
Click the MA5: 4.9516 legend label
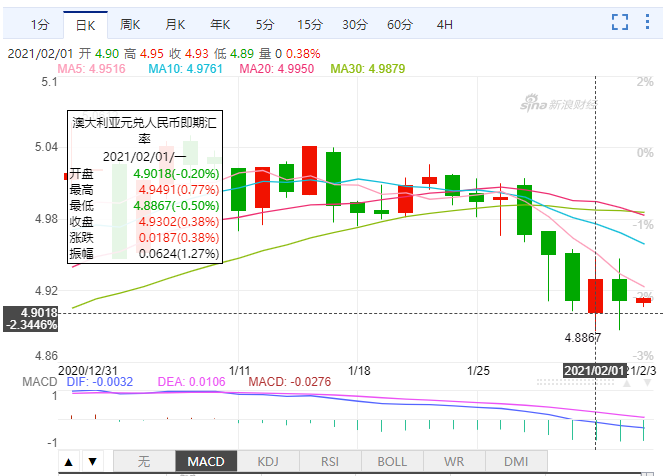tap(91, 68)
